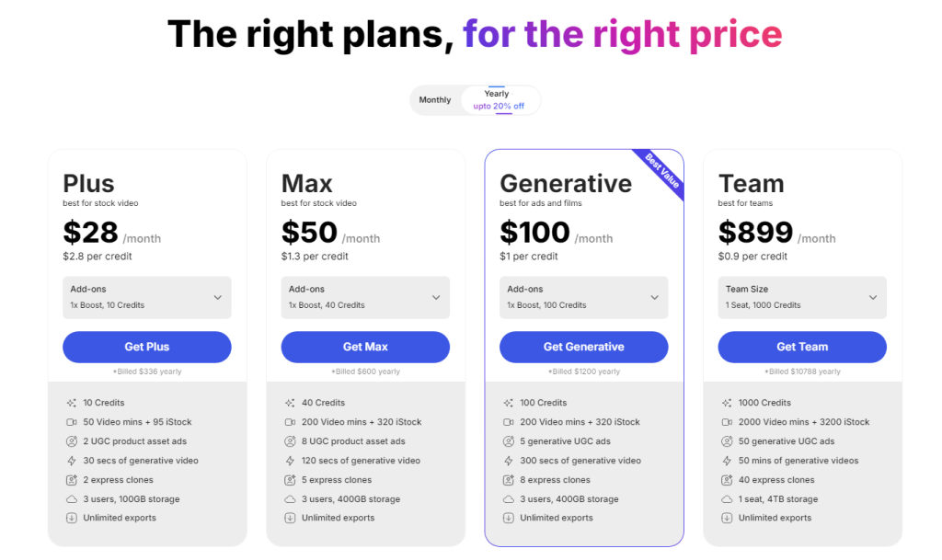Viewport: 942px width, 560px height.
Task: Click the Best Value ribbon badge
Action: 662,172
